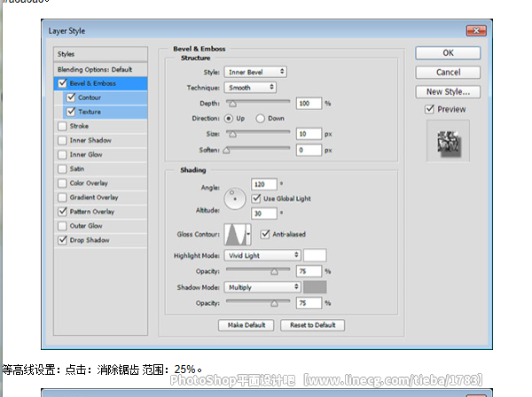
Task: Expand the Gloss Contour picker arrow
Action: tap(248, 234)
